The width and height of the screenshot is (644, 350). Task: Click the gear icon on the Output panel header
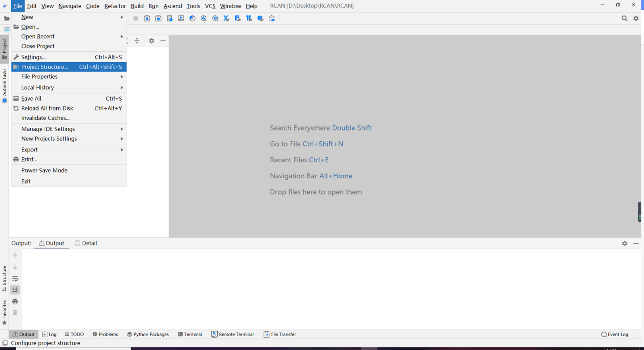point(624,243)
